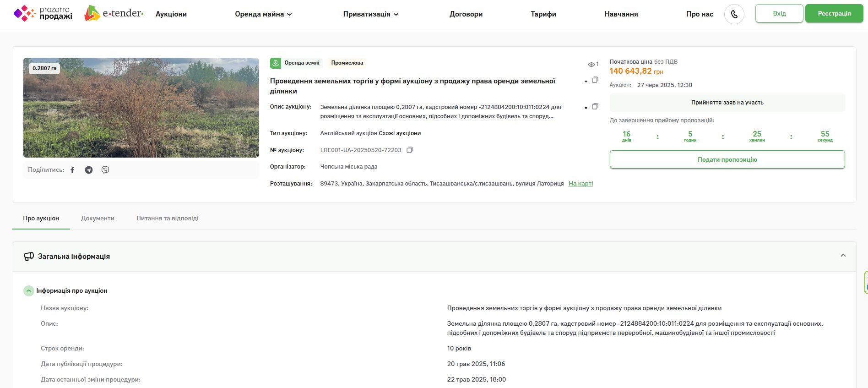
Task: Open the Приватизація dropdown menu
Action: pyautogui.click(x=371, y=14)
